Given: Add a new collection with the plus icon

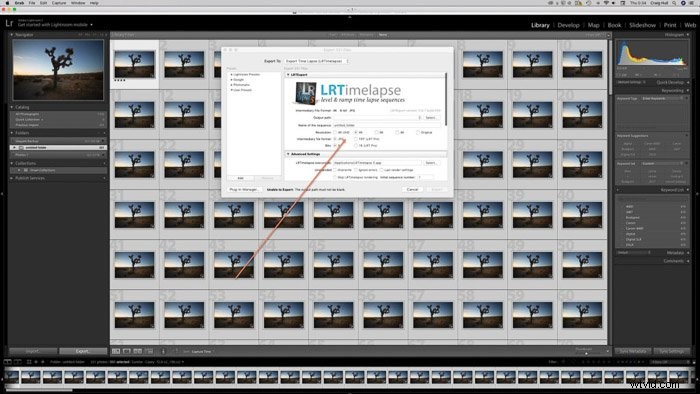Looking at the screenshot, I should tap(104, 163).
